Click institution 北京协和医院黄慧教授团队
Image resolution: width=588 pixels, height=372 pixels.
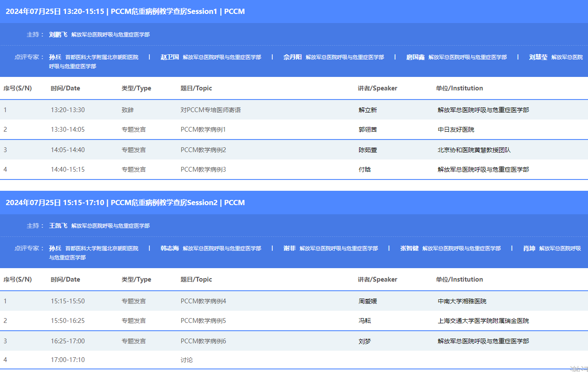(x=474, y=150)
